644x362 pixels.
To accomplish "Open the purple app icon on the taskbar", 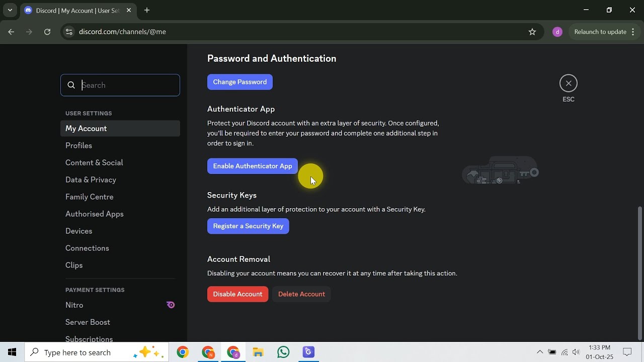I will pyautogui.click(x=308, y=352).
